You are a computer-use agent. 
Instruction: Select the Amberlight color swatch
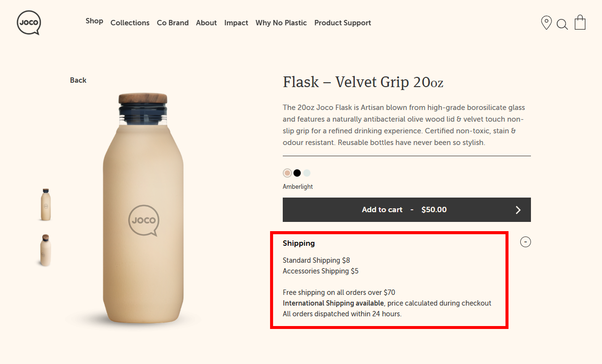click(287, 172)
